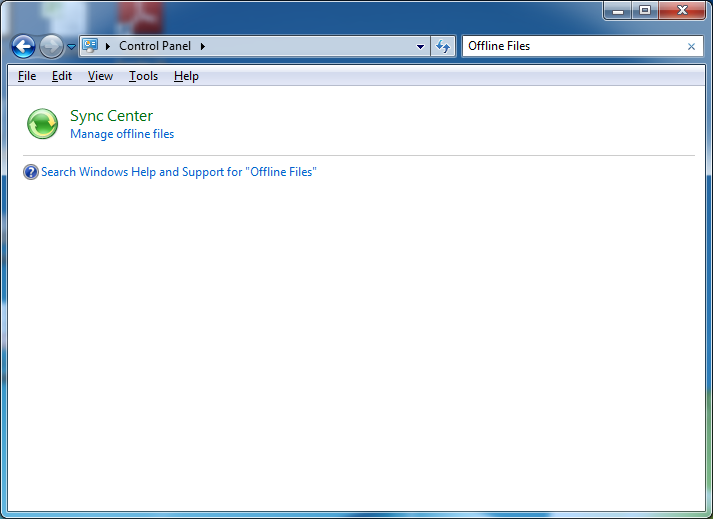Viewport: 713px width, 519px height.
Task: Expand the arrow before Control Panel
Action: [108, 46]
